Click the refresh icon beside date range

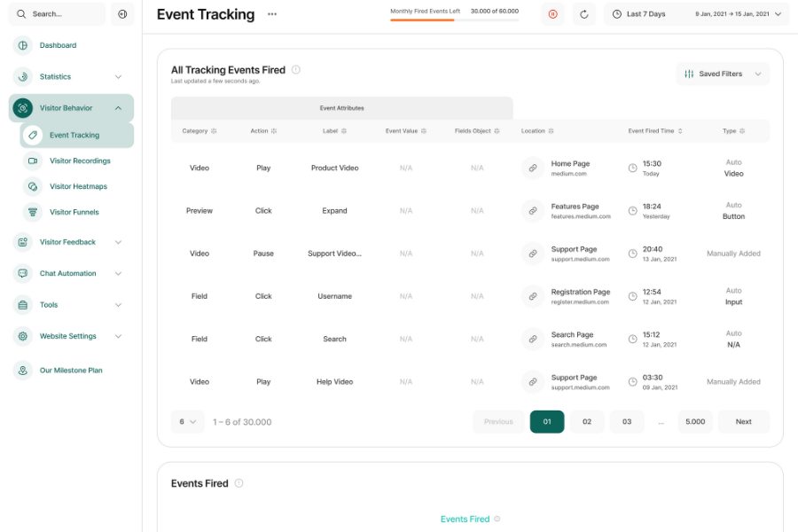[583, 14]
